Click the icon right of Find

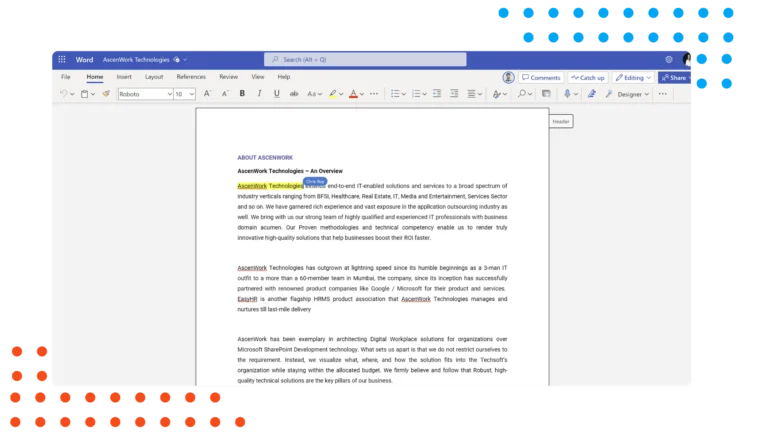pos(546,94)
